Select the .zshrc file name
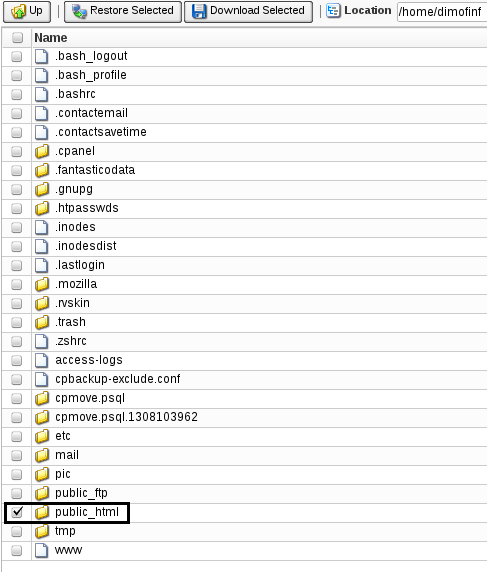The height and width of the screenshot is (572, 487). click(71, 341)
